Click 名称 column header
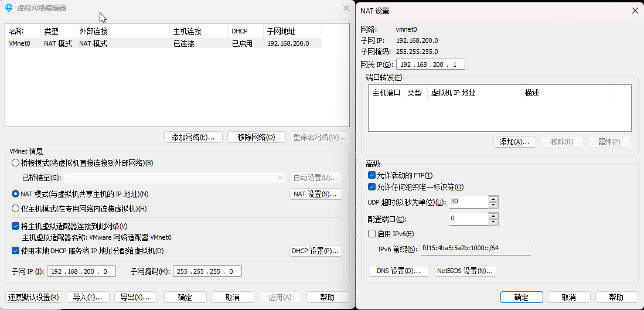Screen dimensions: 644x310 point(23,32)
